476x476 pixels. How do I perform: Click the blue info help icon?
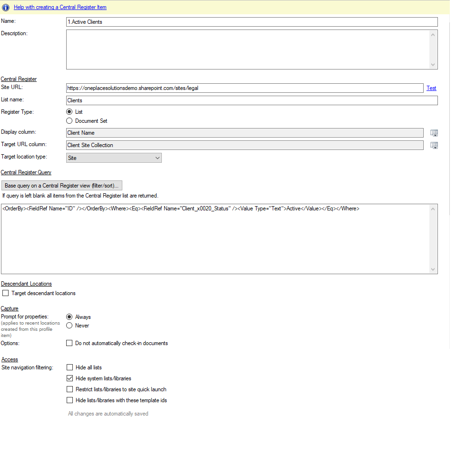[6, 7]
